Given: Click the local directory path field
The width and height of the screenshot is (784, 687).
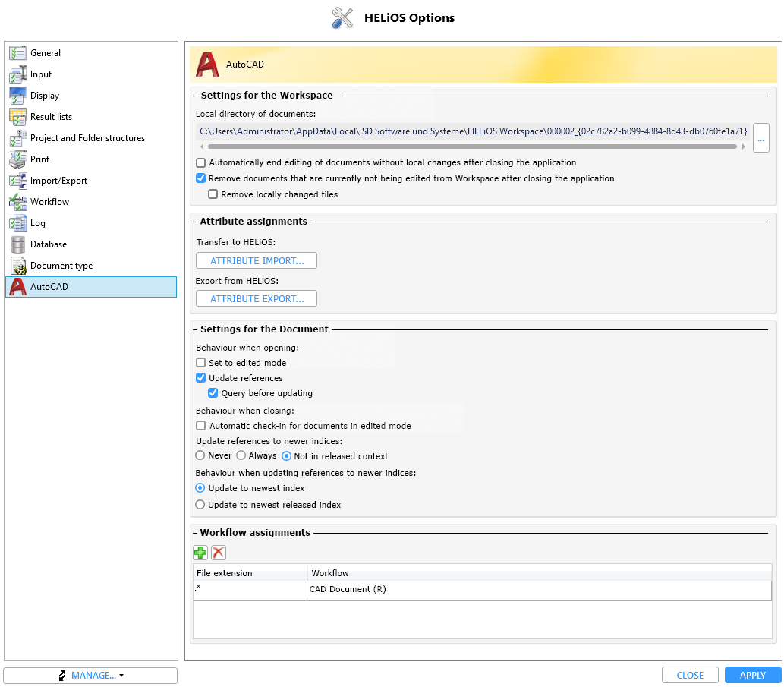Looking at the screenshot, I should pos(473,131).
